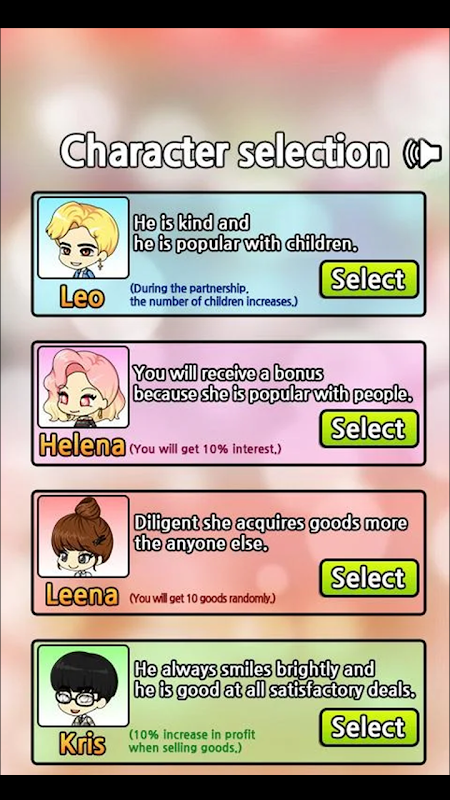
Task: Click Helena's pink-haired portrait
Action: [x=83, y=387]
